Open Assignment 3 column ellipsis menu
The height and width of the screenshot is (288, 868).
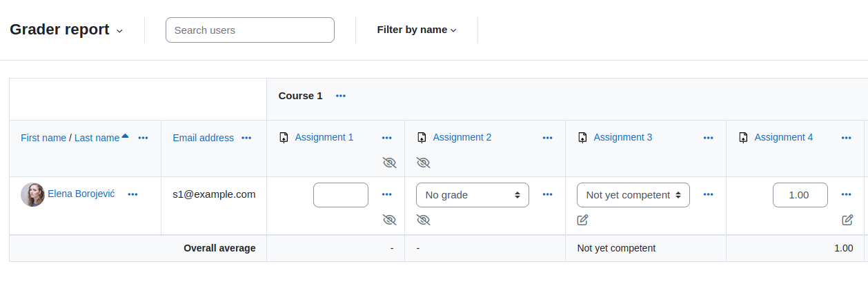tap(709, 138)
